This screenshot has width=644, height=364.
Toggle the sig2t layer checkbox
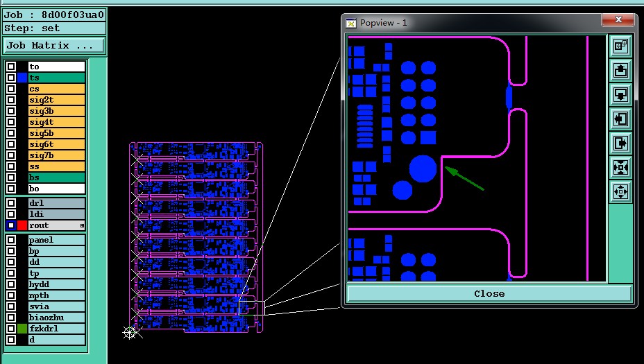click(x=11, y=100)
